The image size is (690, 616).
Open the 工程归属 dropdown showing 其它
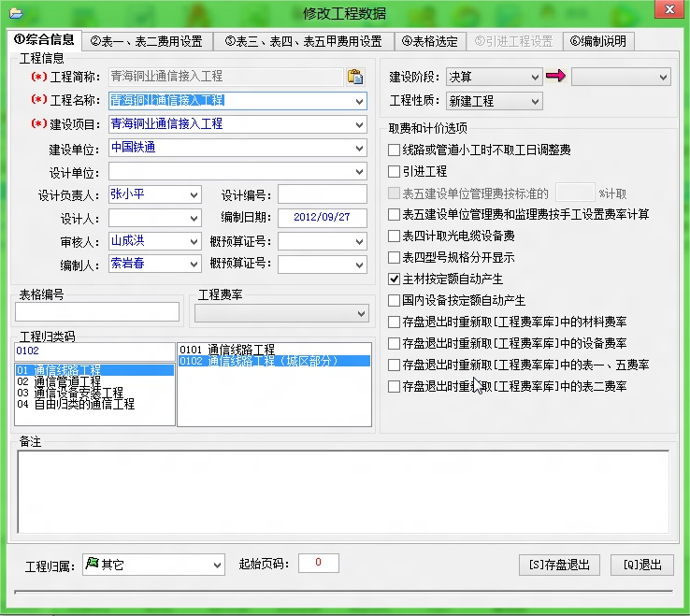pyautogui.click(x=217, y=565)
